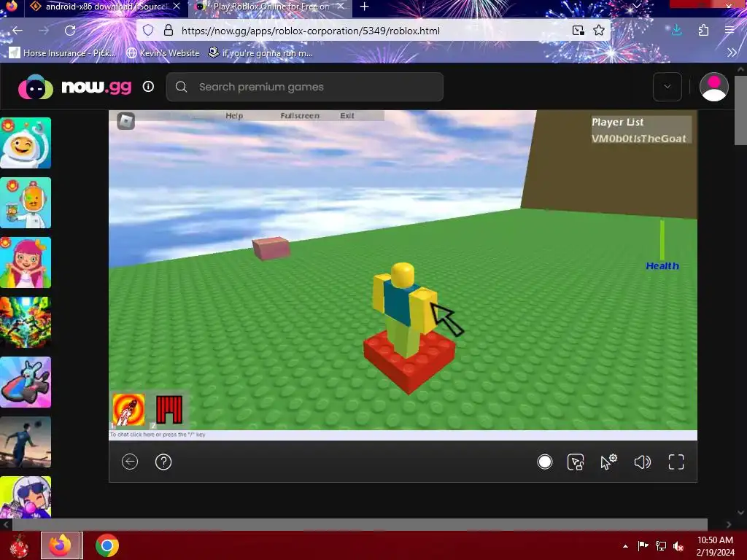
Task: Open a new browser tab
Action: tap(365, 7)
